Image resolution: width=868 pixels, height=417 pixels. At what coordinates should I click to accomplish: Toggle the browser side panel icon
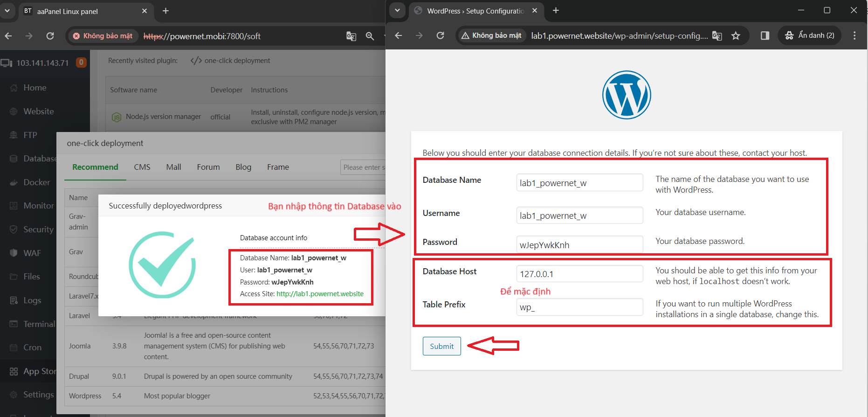click(x=765, y=36)
